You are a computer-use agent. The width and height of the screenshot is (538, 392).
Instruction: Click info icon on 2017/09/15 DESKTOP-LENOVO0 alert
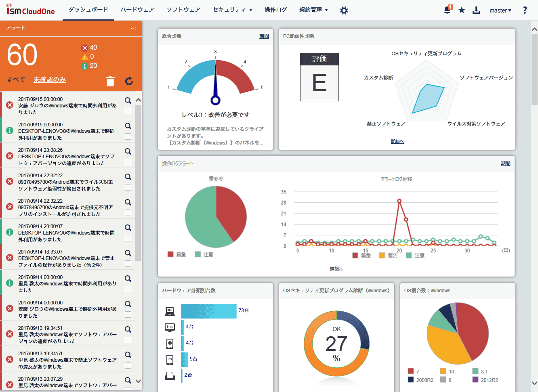[x=10, y=130]
